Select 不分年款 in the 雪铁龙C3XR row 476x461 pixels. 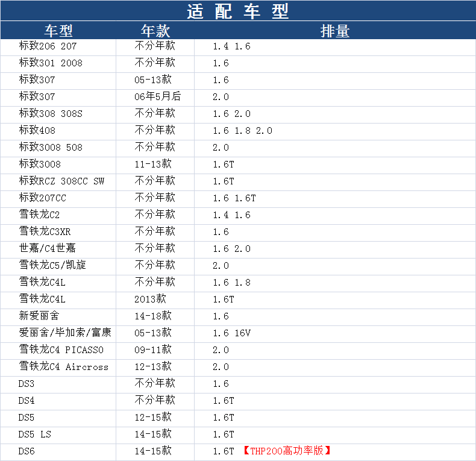[155, 232]
